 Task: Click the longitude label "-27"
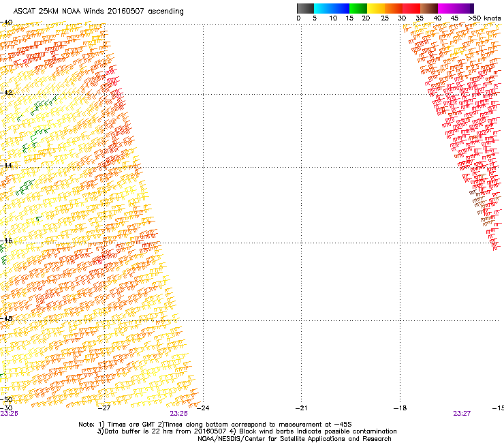pos(104,408)
